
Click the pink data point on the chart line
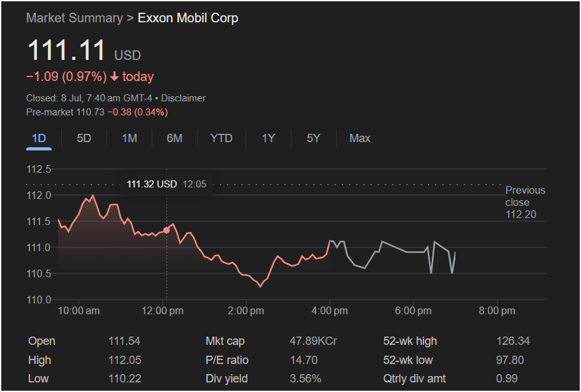tap(166, 230)
